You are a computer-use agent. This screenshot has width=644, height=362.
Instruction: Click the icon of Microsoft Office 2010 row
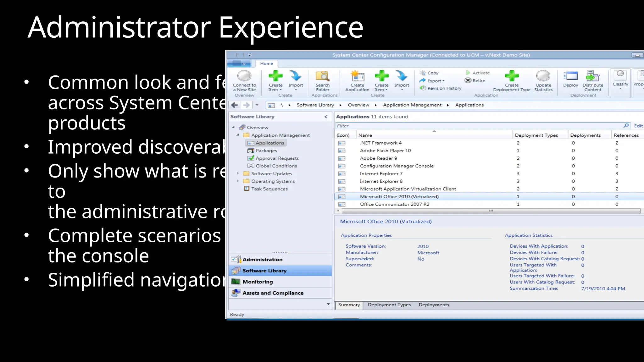tap(341, 197)
